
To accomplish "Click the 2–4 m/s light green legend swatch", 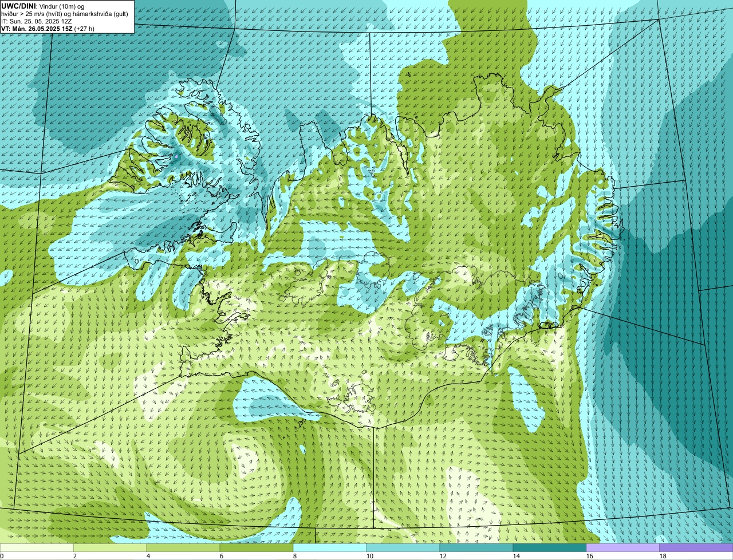I will [110, 547].
